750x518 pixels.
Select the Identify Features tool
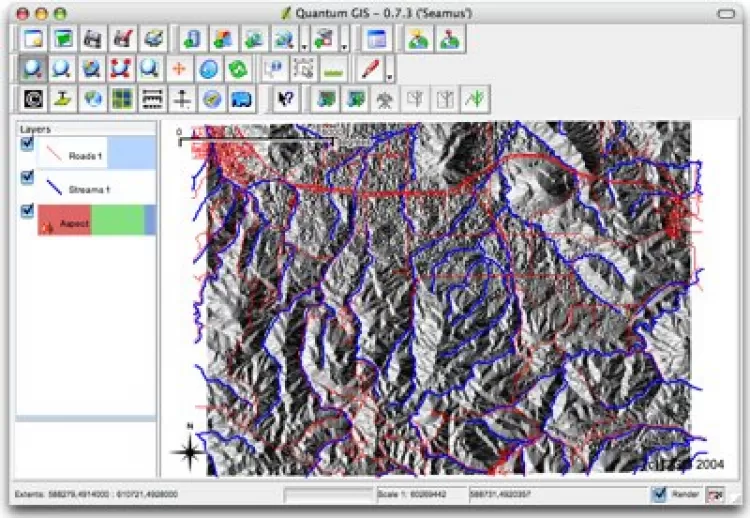pyautogui.click(x=274, y=69)
